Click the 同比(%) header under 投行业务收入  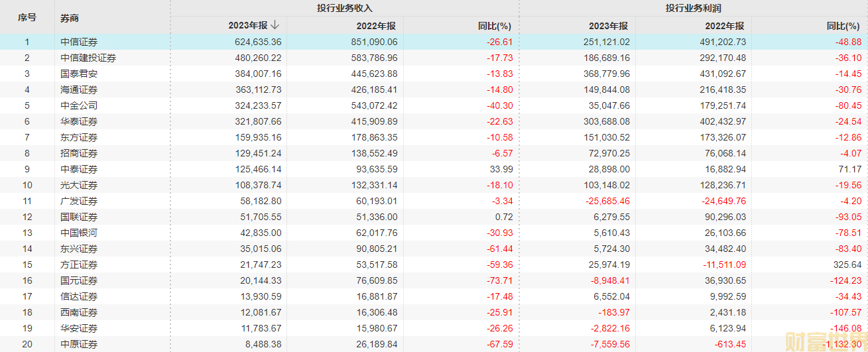495,26
